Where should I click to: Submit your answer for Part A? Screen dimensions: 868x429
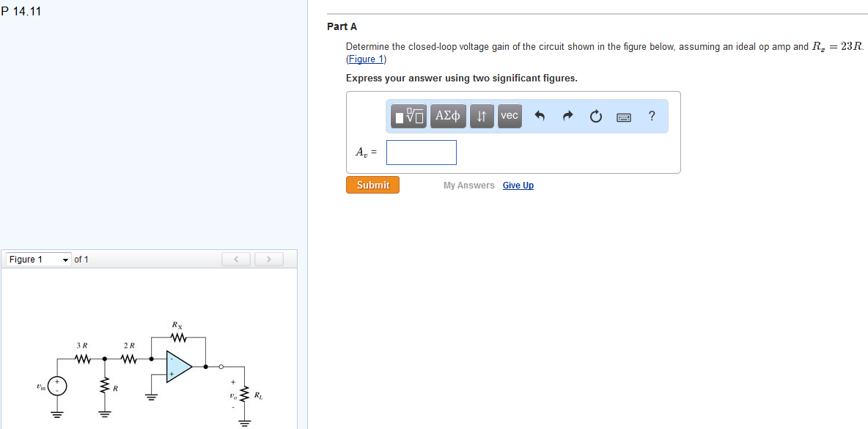[372, 185]
